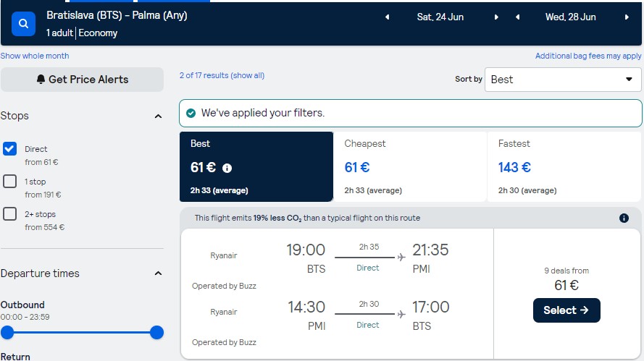Image resolution: width=644 pixels, height=361 pixels.
Task: Click the bell icon in Get Price Alerts
Action: coord(41,79)
